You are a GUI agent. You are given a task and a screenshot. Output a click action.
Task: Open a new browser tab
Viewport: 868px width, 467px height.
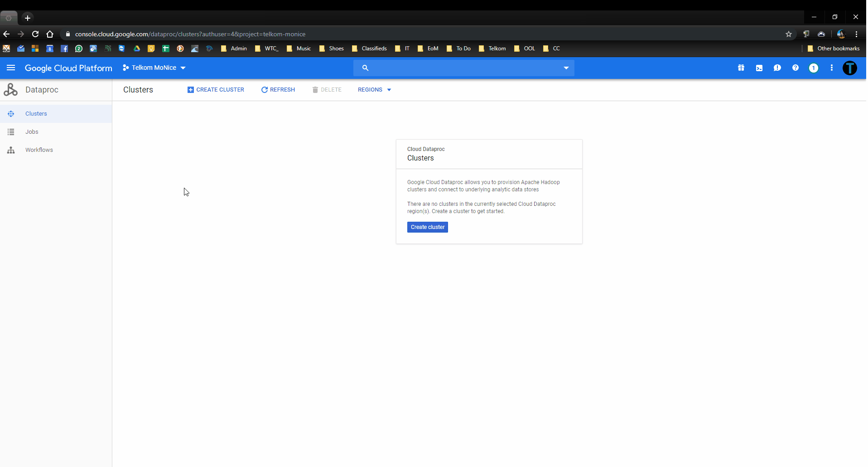(28, 18)
